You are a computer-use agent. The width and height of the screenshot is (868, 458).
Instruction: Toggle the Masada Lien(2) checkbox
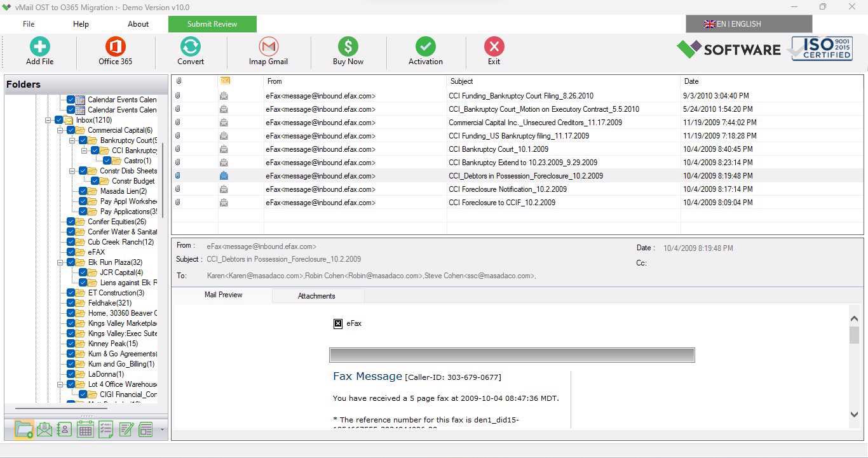[83, 191]
